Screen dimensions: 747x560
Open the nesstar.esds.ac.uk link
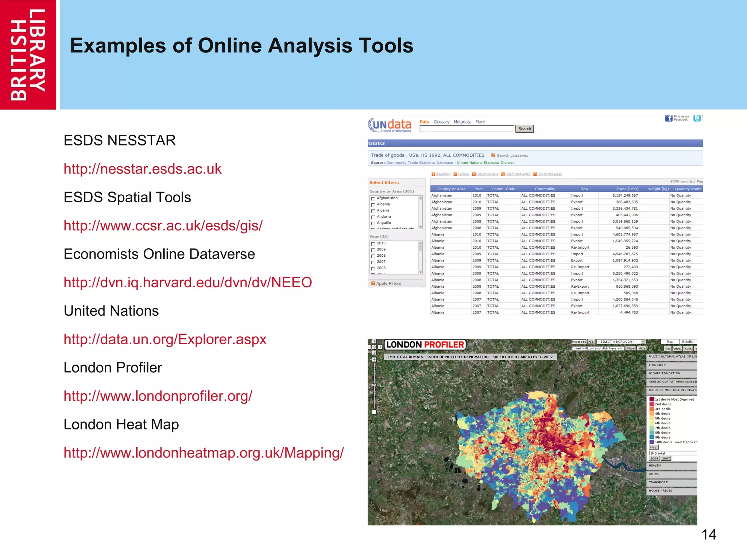coord(143,169)
